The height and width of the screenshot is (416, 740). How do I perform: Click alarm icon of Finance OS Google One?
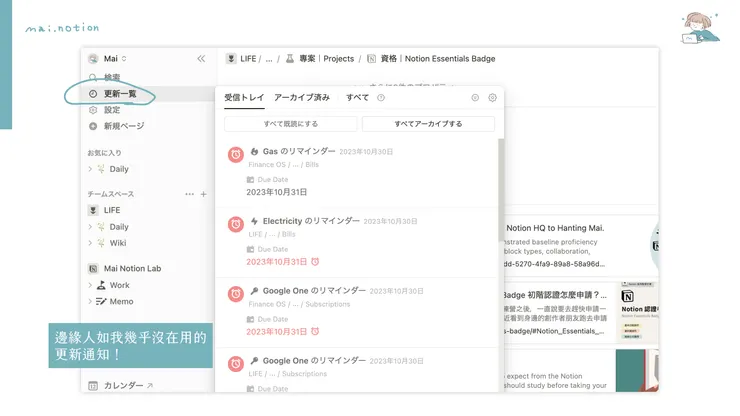click(235, 294)
